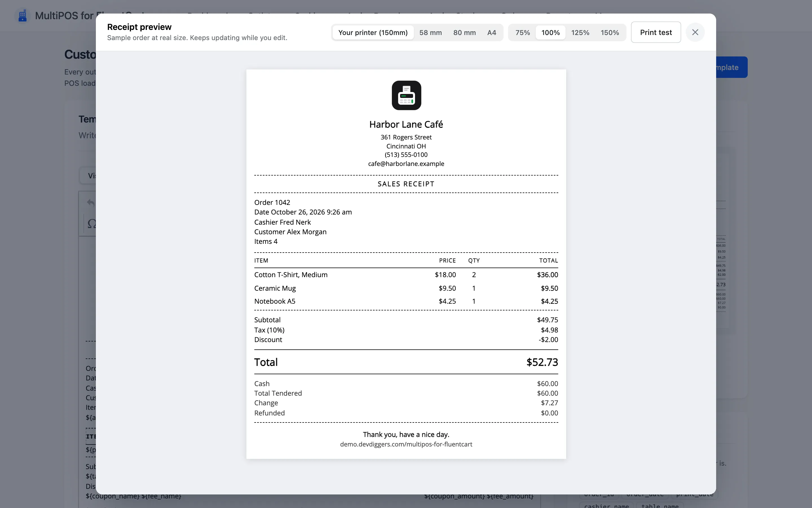Click the Total Tendered label

click(278, 393)
